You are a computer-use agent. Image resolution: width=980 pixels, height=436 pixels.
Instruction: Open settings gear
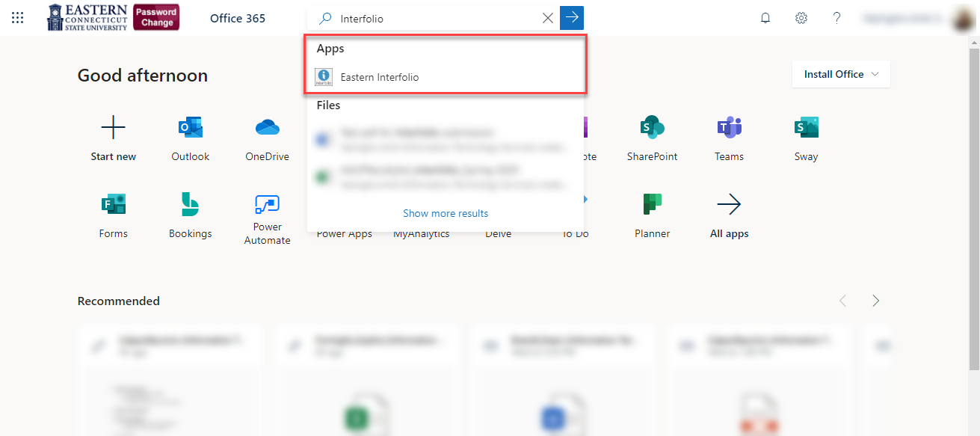click(801, 18)
